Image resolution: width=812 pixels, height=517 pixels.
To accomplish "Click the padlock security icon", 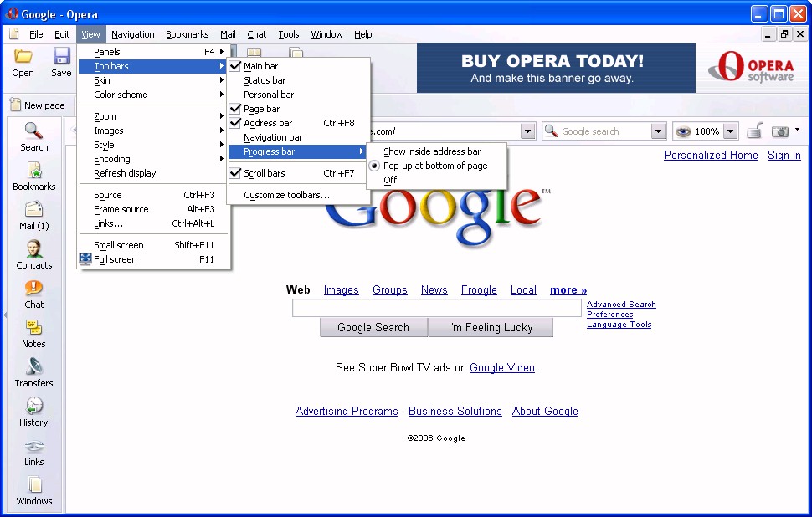I will [755, 131].
